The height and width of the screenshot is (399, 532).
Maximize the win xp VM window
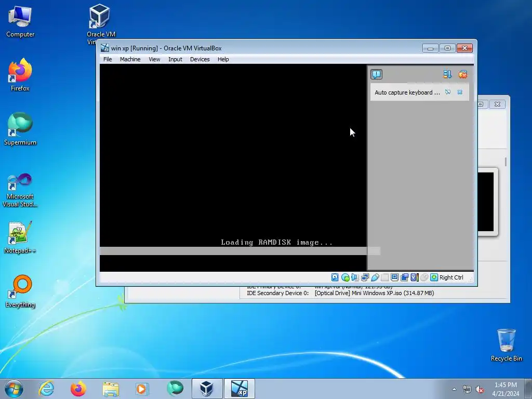tap(447, 48)
